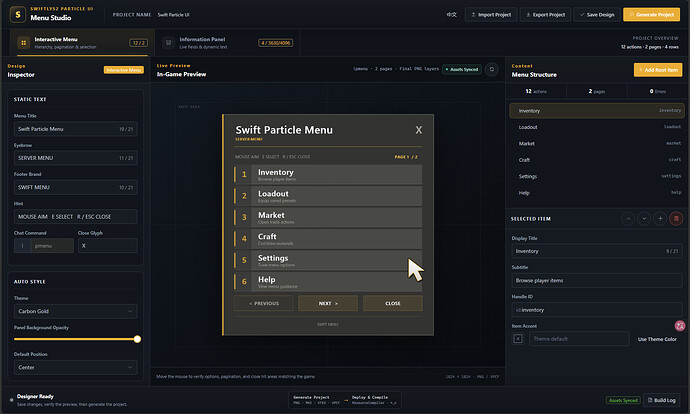Click the Assets Synced status in the footer
The height and width of the screenshot is (414, 690).
623,400
